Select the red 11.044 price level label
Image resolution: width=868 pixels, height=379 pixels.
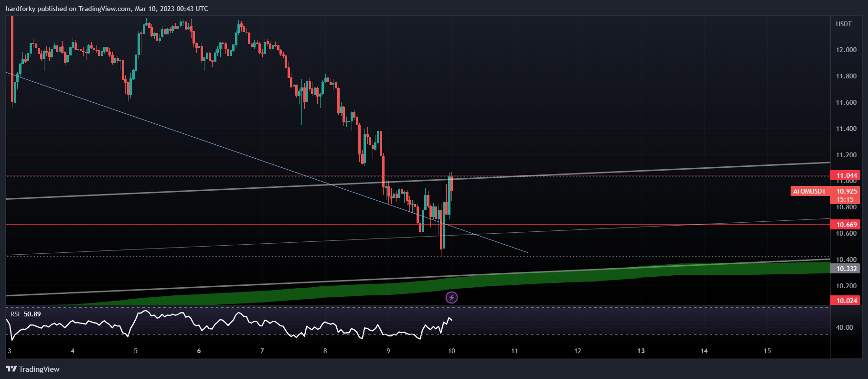845,175
